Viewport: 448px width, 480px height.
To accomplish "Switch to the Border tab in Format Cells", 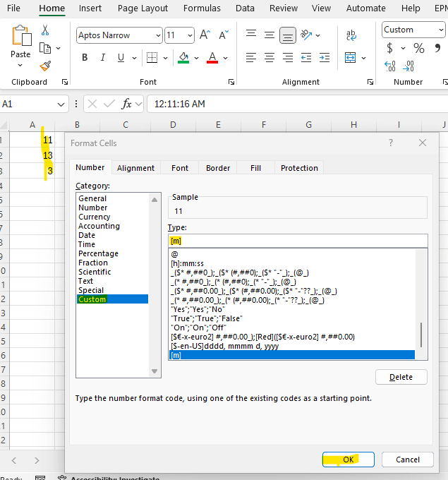I will coord(218,168).
